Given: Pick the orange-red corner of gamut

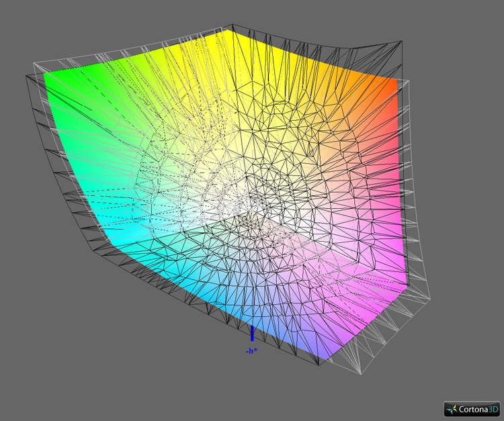Looking at the screenshot, I should [394, 84].
